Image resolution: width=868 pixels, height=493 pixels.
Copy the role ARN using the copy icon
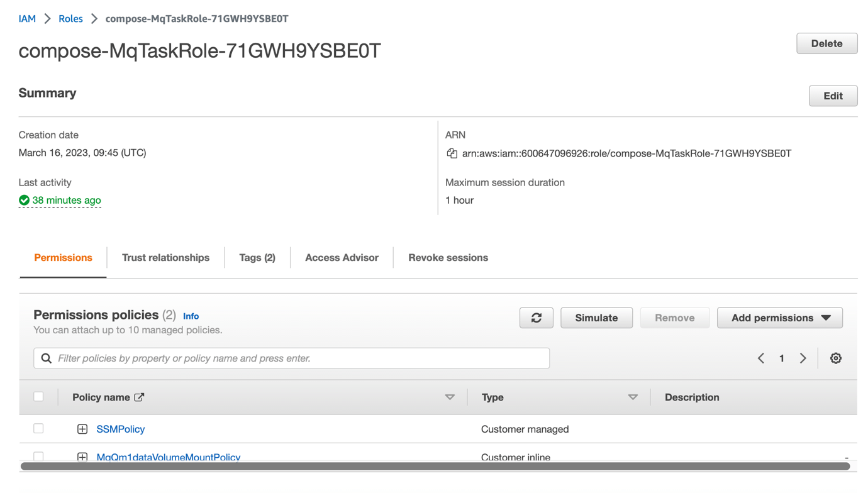(451, 153)
